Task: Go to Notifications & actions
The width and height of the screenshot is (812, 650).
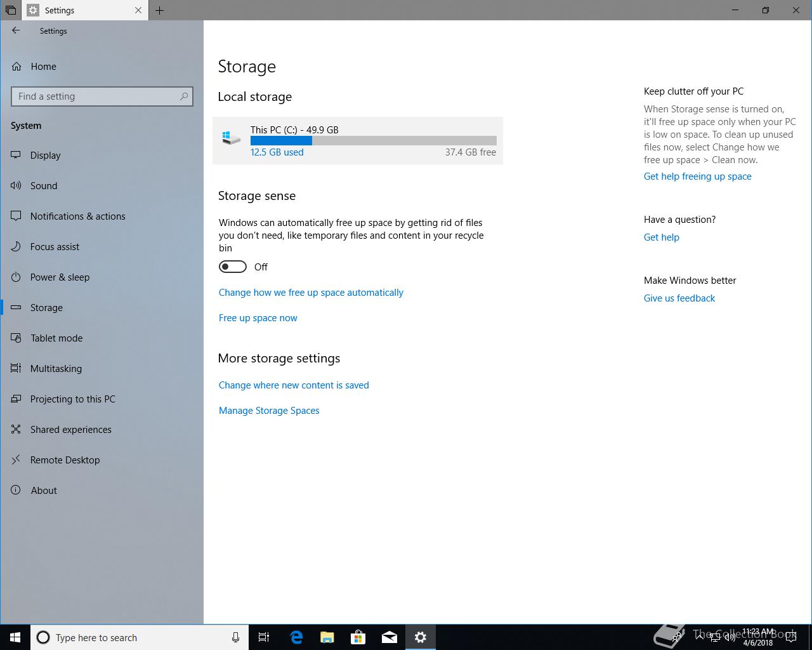Action: (101, 216)
